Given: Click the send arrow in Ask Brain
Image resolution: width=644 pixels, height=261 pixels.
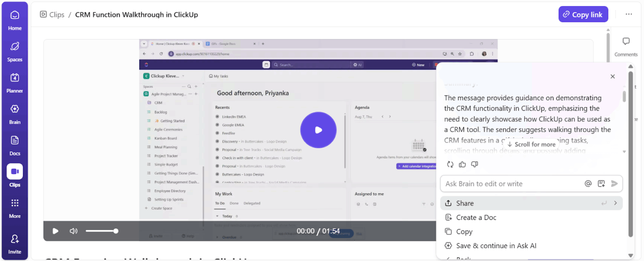Looking at the screenshot, I should (614, 184).
